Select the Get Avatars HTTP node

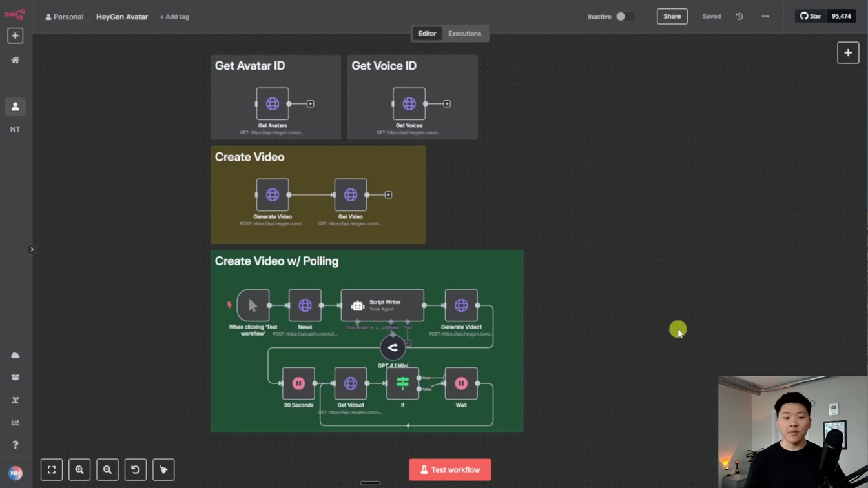click(273, 104)
